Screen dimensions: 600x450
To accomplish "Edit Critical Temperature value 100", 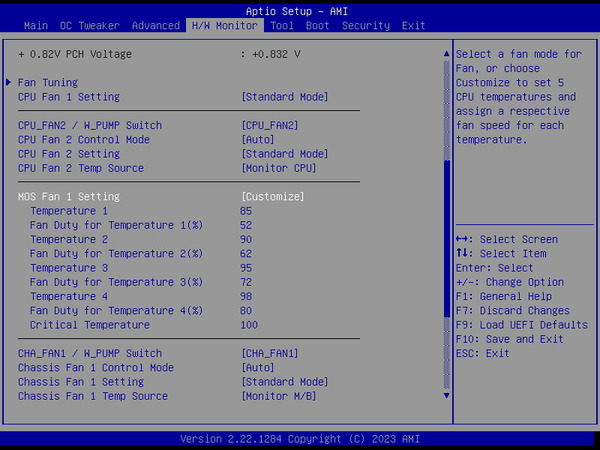I will tap(249, 325).
